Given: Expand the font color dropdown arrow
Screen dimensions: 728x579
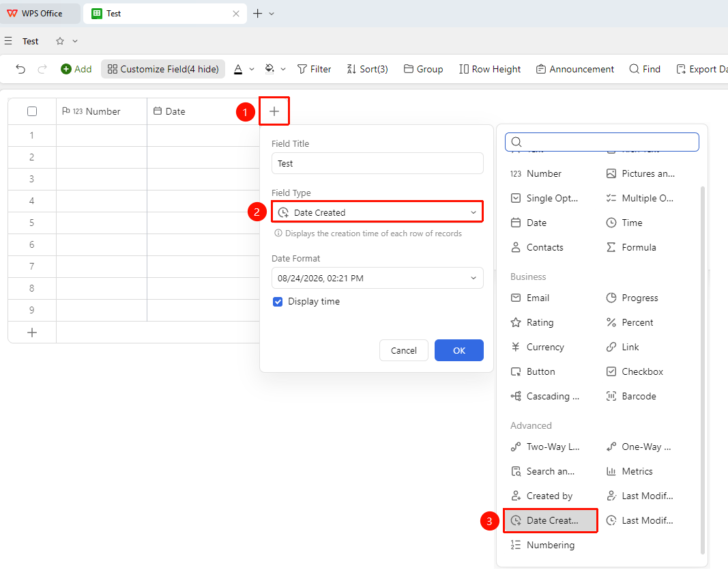Looking at the screenshot, I should click(x=252, y=69).
